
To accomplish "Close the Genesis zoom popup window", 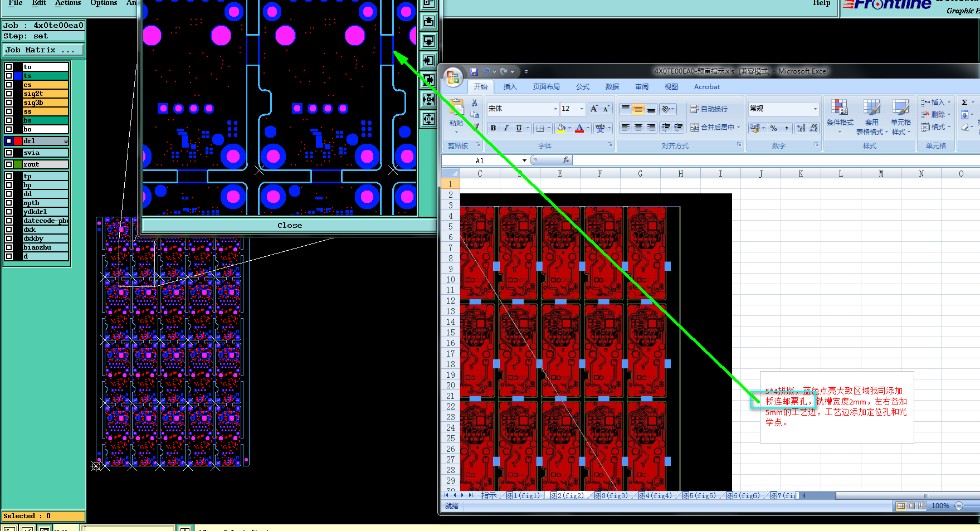I will pos(290,226).
